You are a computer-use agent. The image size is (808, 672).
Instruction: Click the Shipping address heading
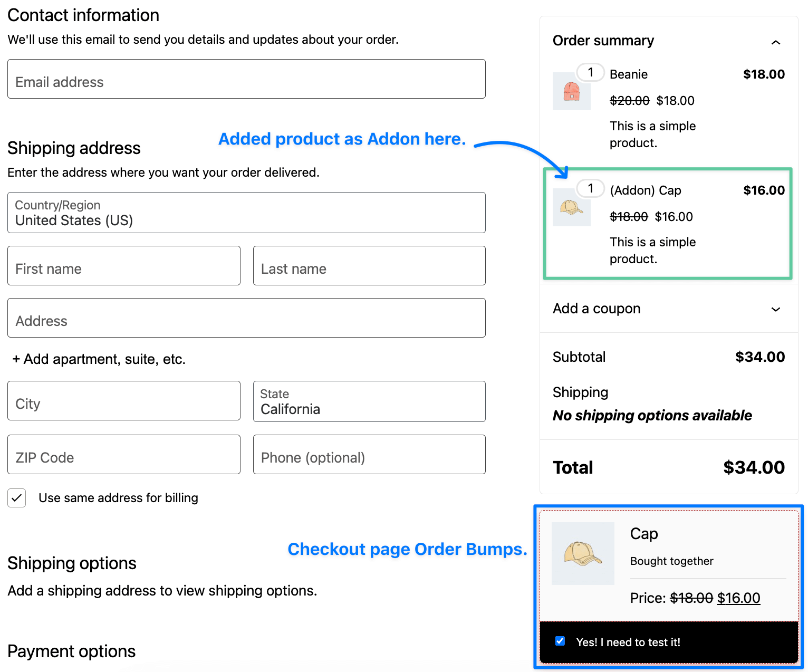click(74, 148)
